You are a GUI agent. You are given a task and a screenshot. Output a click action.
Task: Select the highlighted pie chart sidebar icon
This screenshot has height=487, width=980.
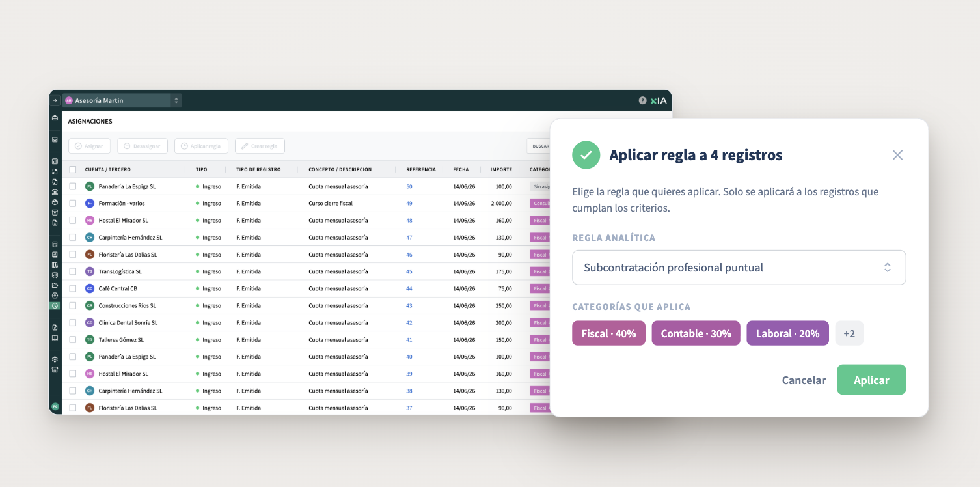coord(55,305)
